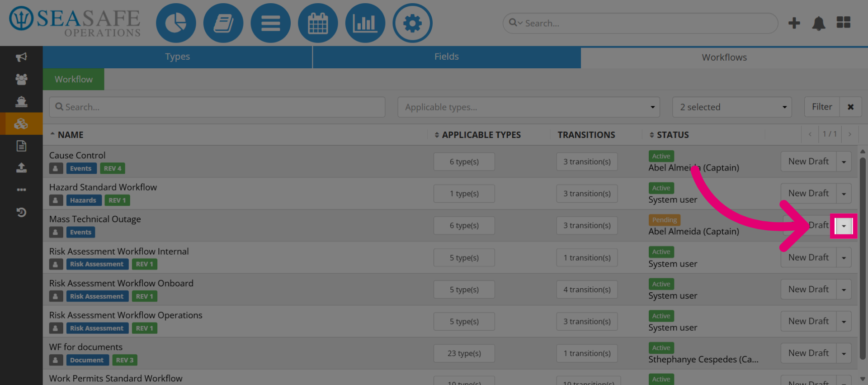Click the table vertical scrollbar

click(x=863, y=259)
